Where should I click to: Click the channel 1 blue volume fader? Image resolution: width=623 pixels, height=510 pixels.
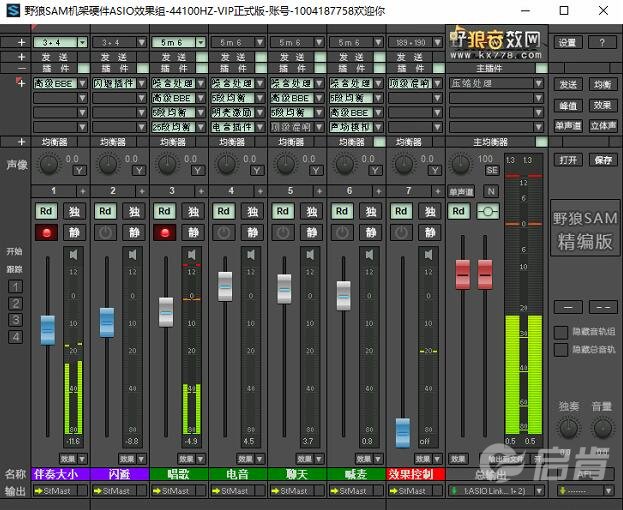point(48,330)
